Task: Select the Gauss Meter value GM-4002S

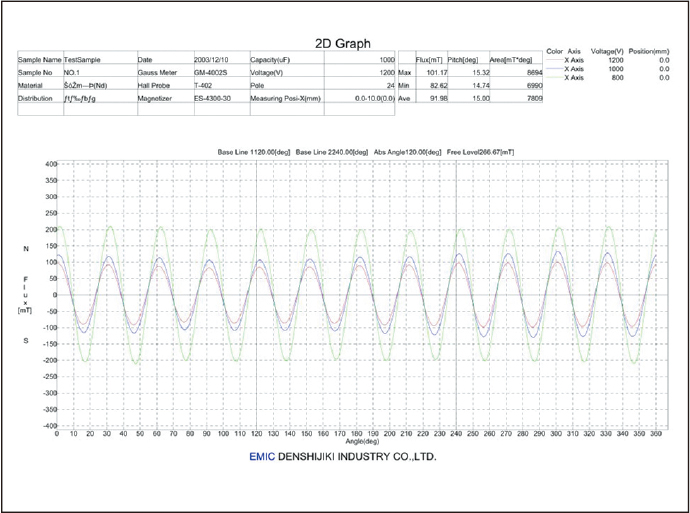Action: pos(214,73)
